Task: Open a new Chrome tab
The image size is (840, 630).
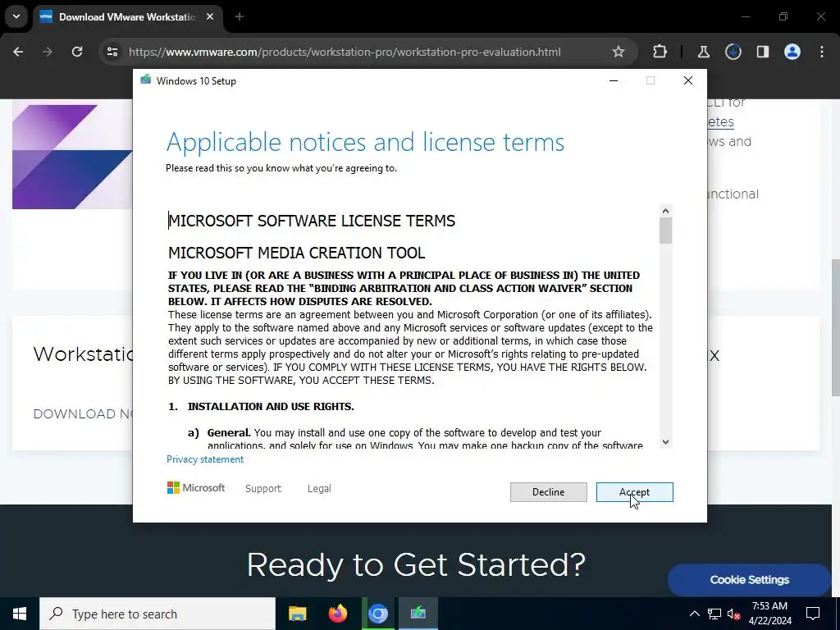Action: pos(240,16)
